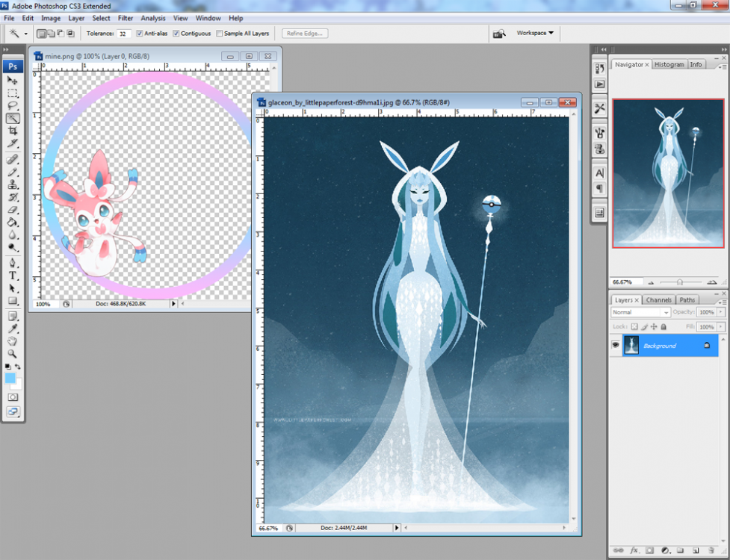Enable Sample All Layers checkbox
This screenshot has height=560, width=730.
point(220,34)
